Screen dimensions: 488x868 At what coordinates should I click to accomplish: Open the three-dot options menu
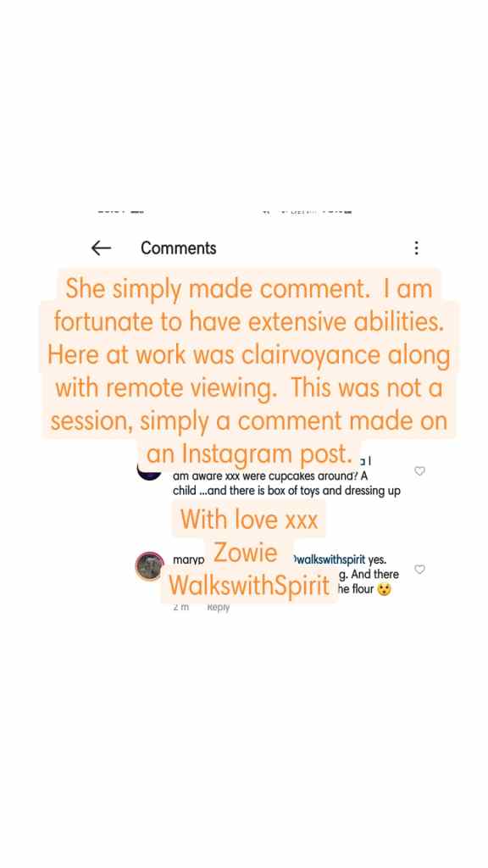pos(416,248)
